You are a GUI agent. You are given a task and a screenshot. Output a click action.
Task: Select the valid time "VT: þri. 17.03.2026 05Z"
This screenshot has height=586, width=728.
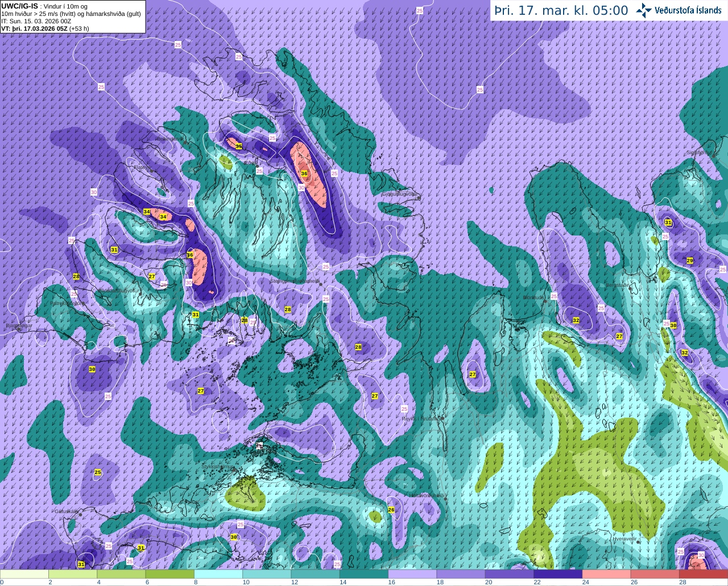click(x=34, y=28)
